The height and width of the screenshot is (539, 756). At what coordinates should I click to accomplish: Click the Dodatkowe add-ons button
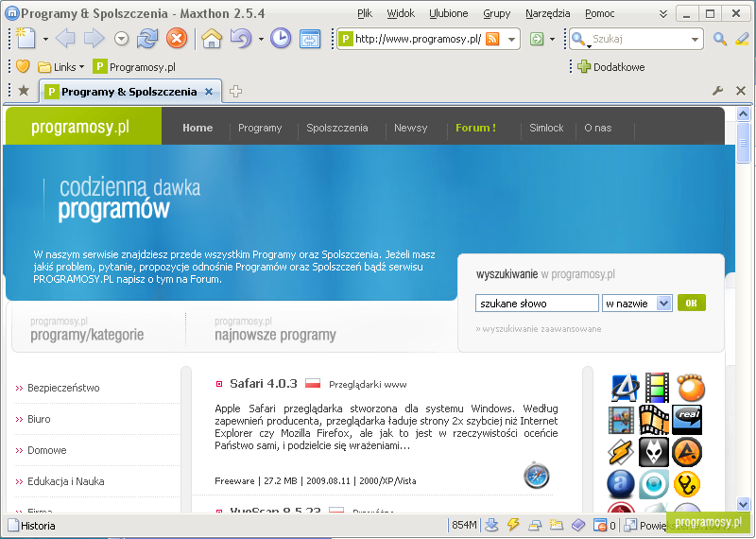point(611,66)
